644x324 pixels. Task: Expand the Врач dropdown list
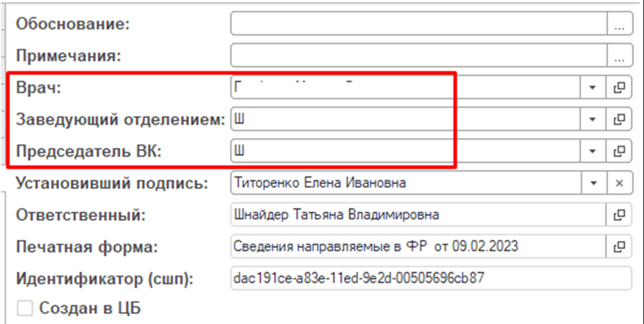[592, 87]
